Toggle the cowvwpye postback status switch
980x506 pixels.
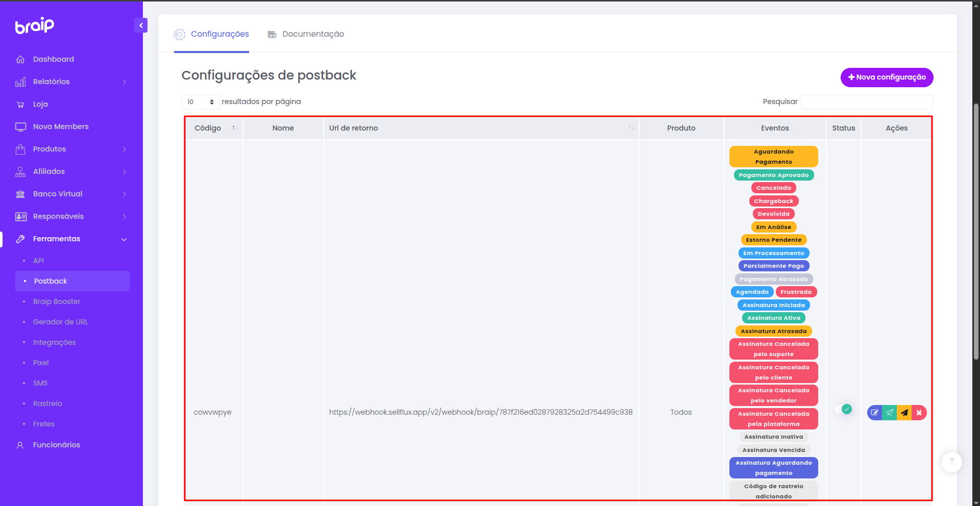click(x=843, y=409)
